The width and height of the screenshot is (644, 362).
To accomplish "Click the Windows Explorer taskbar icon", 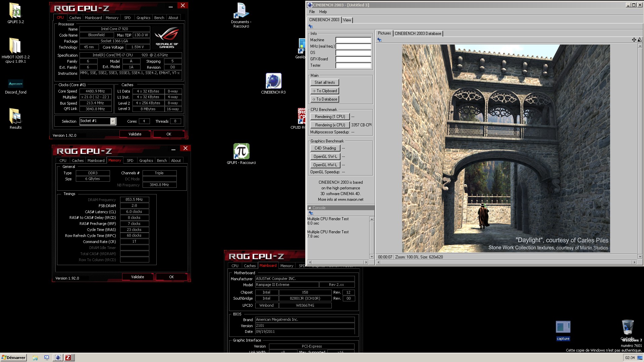I will click(x=35, y=358).
